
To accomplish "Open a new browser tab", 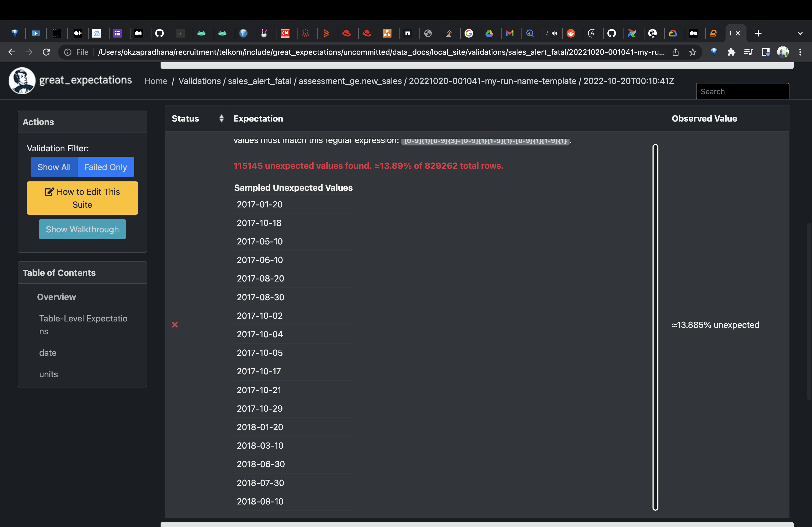I will (758, 33).
